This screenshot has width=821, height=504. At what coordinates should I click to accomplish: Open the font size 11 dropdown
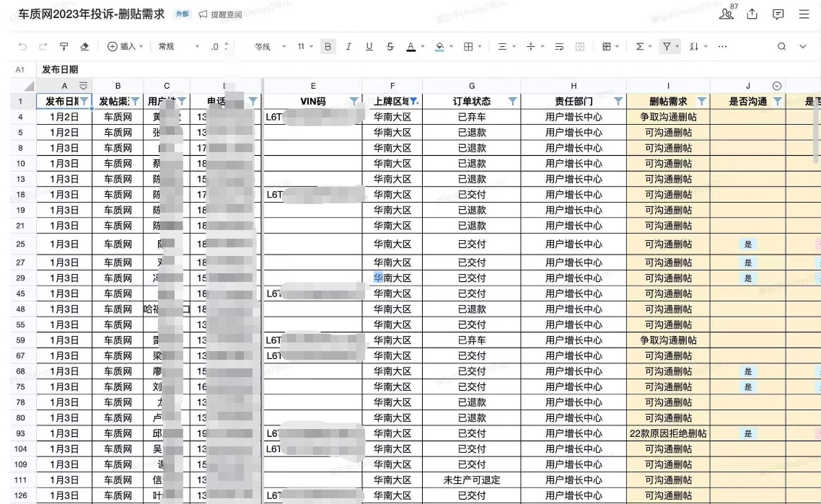point(305,47)
